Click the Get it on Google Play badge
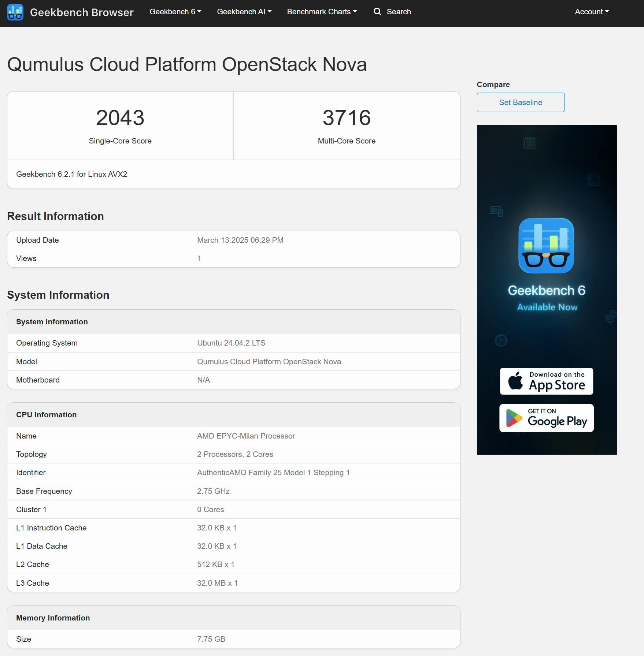 (546, 418)
